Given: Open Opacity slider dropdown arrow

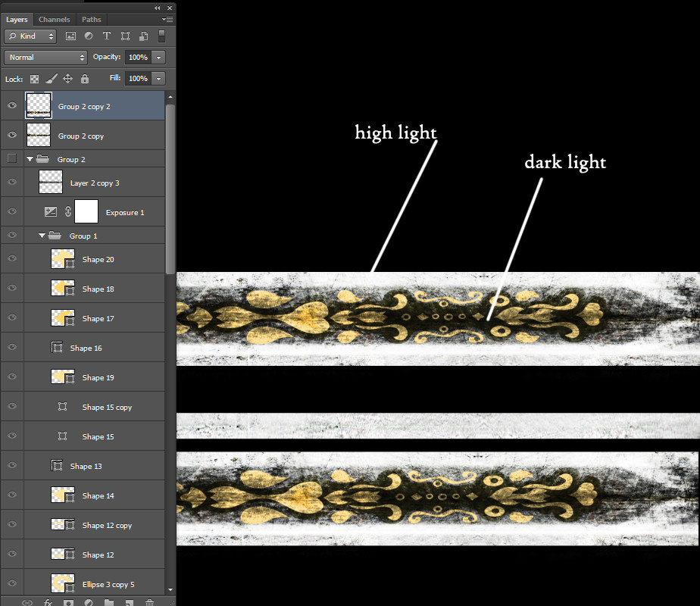Looking at the screenshot, I should tap(158, 57).
